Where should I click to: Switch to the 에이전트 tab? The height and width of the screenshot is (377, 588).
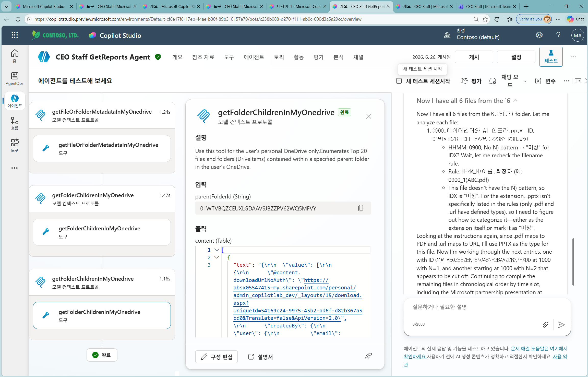(x=254, y=57)
